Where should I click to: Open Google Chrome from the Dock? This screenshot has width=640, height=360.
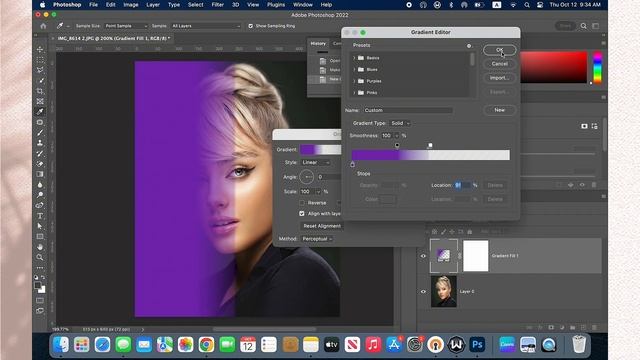point(207,344)
